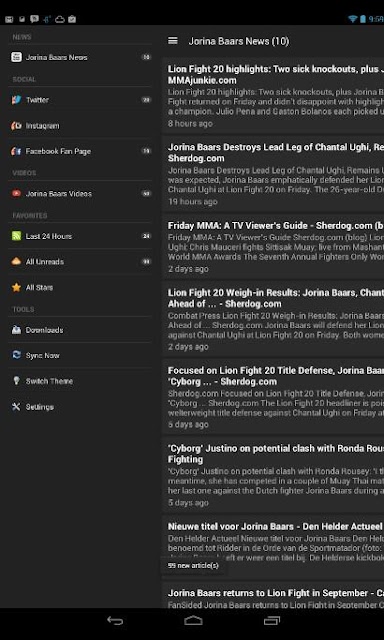384x640 pixels.
Task: Click the Downloads tray icon
Action: click(x=16, y=330)
